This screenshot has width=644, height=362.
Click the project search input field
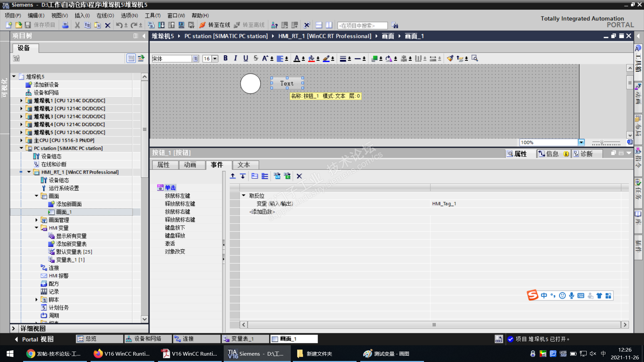(x=362, y=25)
